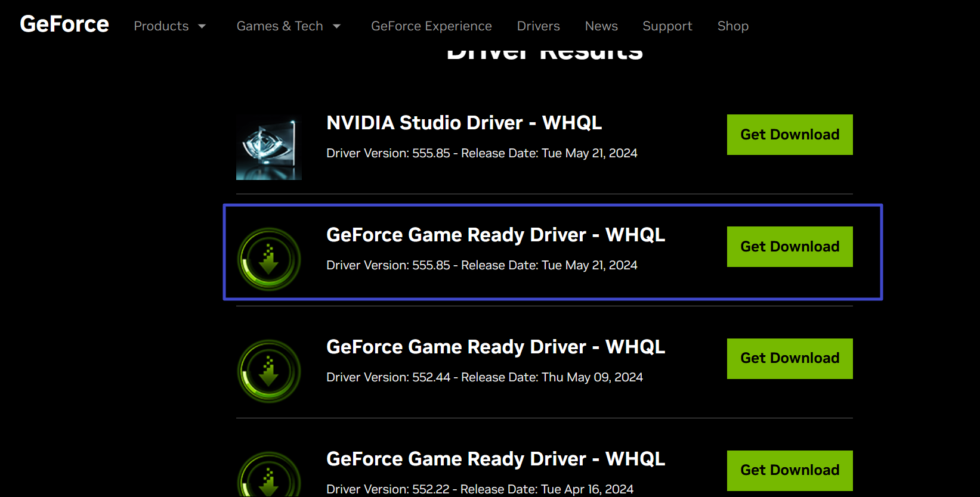Select Game Ready Driver title dated Apr 16
The width and height of the screenshot is (980, 497).
tap(495, 459)
